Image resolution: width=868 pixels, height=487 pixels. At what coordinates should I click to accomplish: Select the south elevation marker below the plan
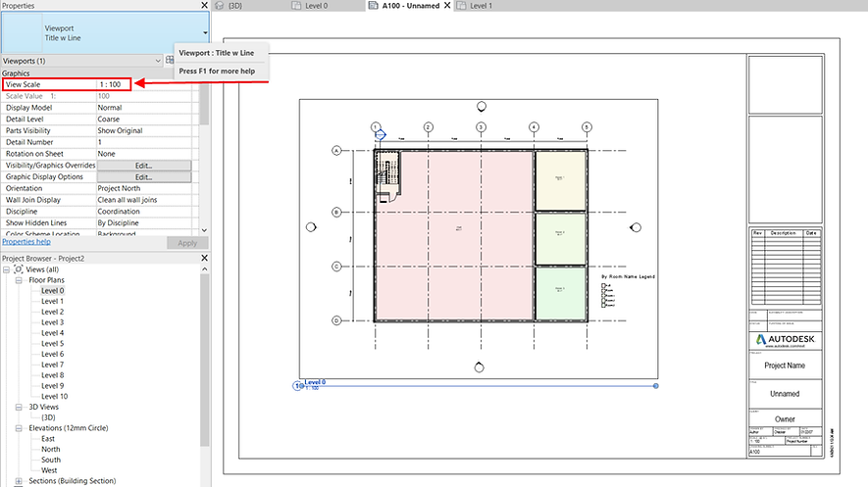click(480, 367)
